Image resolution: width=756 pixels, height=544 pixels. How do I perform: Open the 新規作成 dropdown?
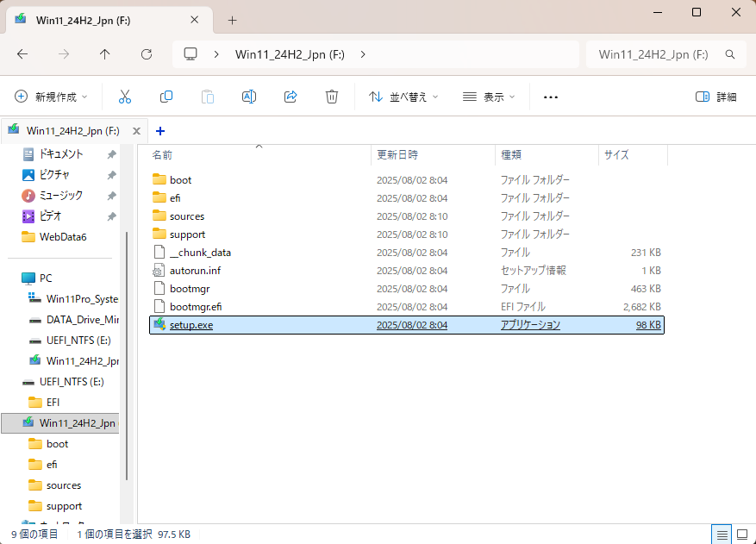[51, 97]
